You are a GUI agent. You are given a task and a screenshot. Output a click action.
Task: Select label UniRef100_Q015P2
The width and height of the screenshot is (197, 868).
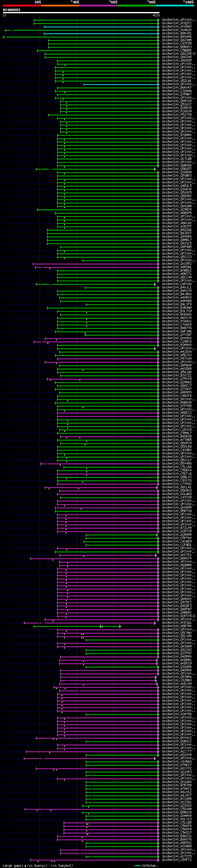coord(177,264)
